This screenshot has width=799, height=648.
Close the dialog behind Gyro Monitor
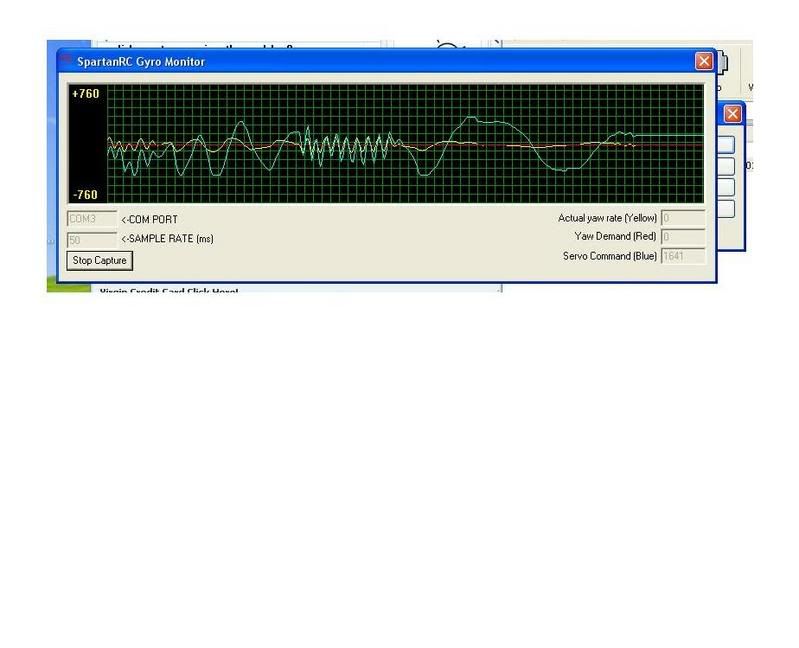pos(733,114)
